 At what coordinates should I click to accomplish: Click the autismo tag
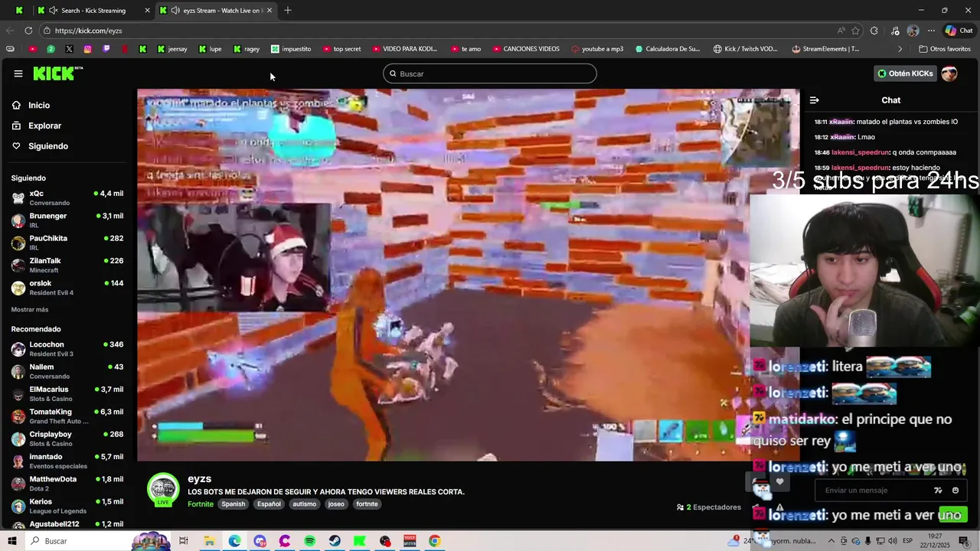[304, 504]
